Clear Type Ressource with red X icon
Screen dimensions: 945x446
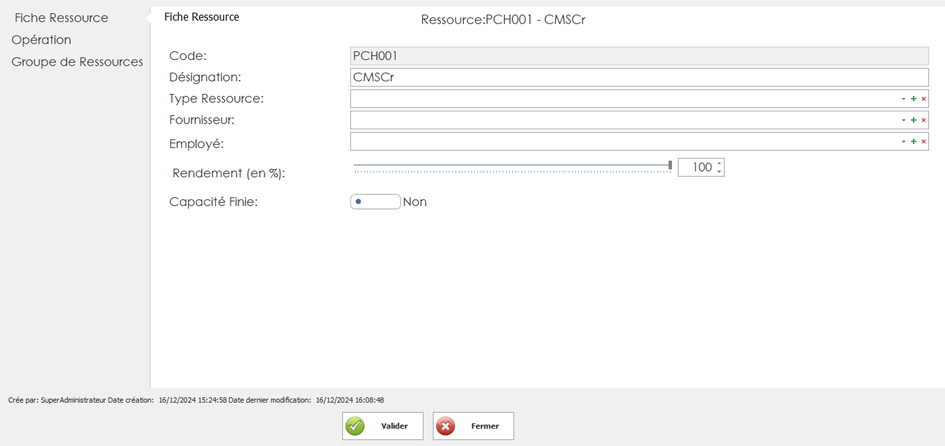[x=923, y=99]
